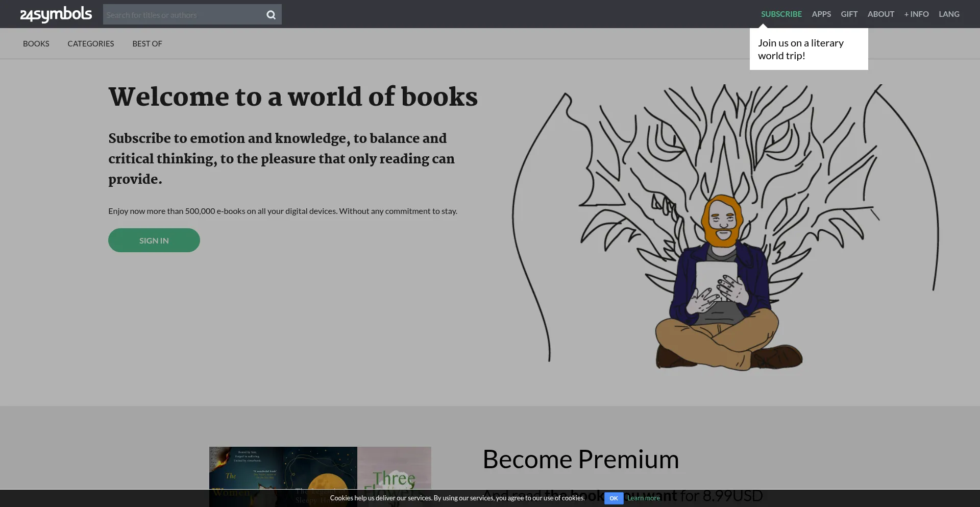Open the GIFT menu item
Image resolution: width=980 pixels, height=507 pixels.
coord(849,14)
